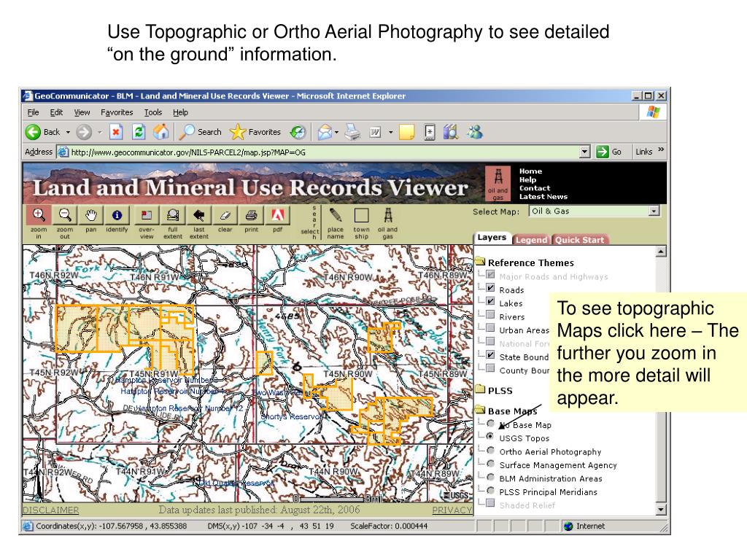Click the Go button

[x=609, y=152]
